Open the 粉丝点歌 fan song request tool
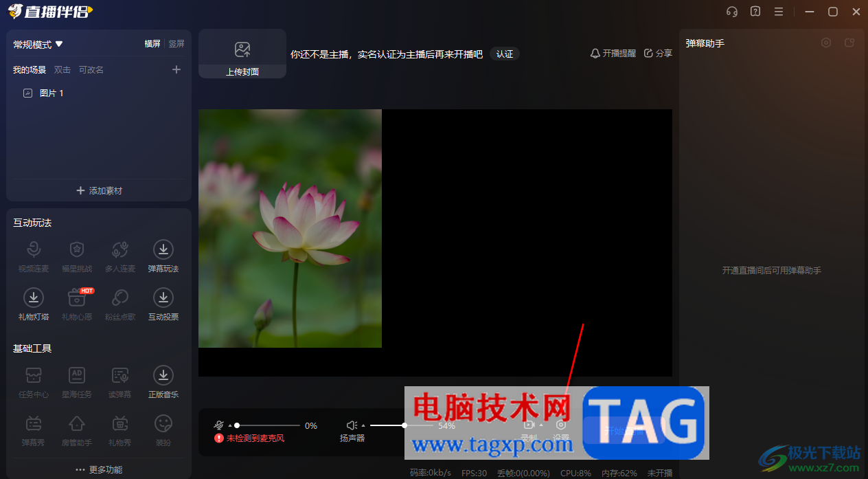868x479 pixels. [120, 304]
